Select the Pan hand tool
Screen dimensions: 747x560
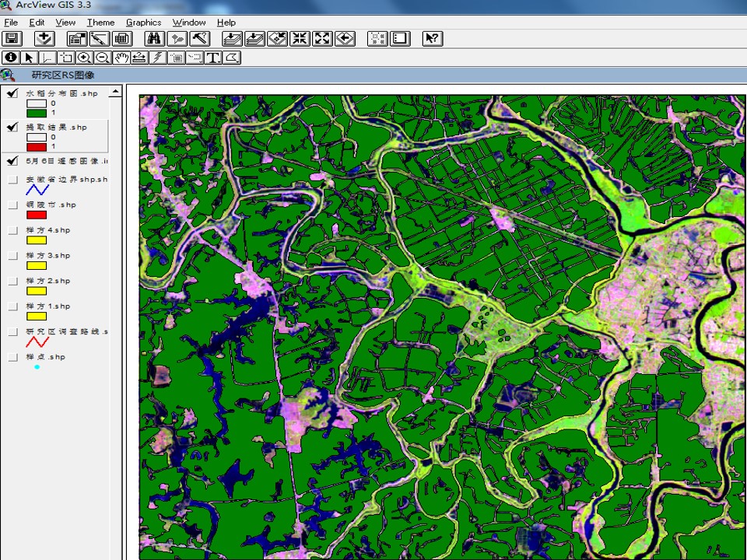point(121,58)
